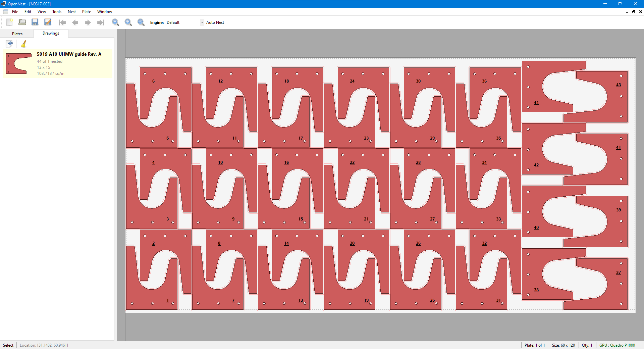Open the Tools menu
644x349 pixels.
point(57,12)
